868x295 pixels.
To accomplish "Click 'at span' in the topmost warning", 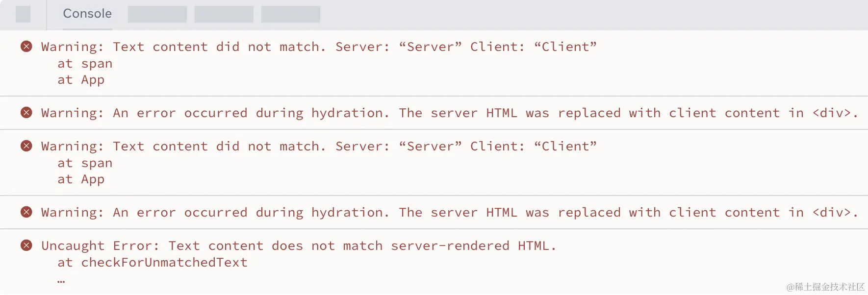I will tap(85, 64).
